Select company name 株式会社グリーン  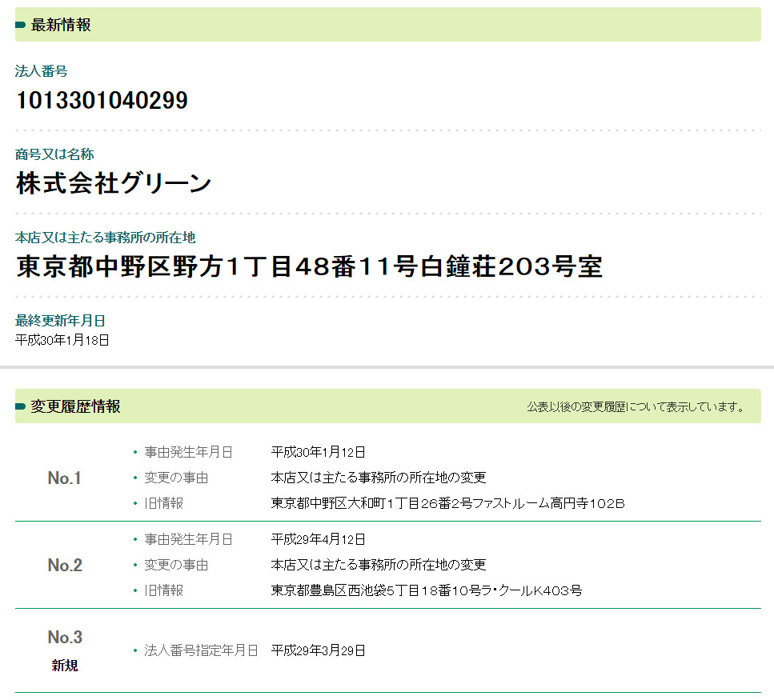(114, 183)
